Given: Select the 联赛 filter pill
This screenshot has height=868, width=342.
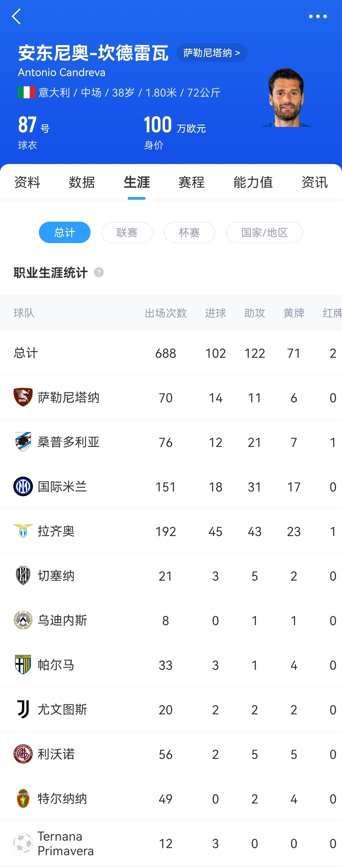Looking at the screenshot, I should pos(127,232).
